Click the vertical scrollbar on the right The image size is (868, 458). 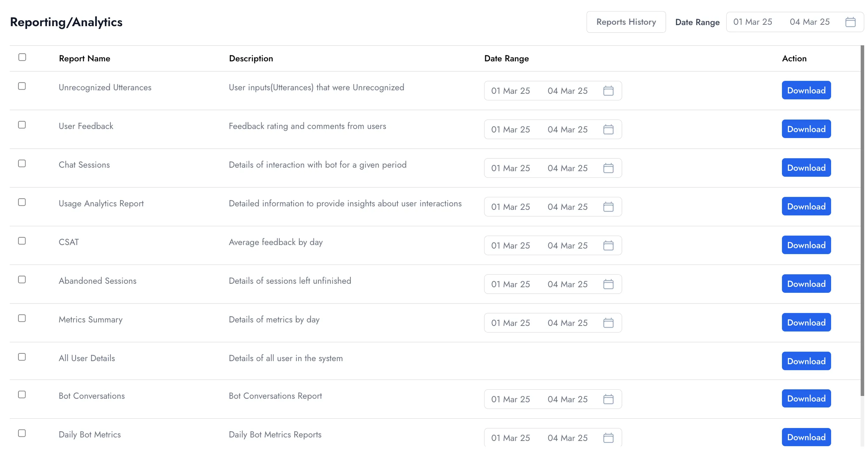[862, 220]
